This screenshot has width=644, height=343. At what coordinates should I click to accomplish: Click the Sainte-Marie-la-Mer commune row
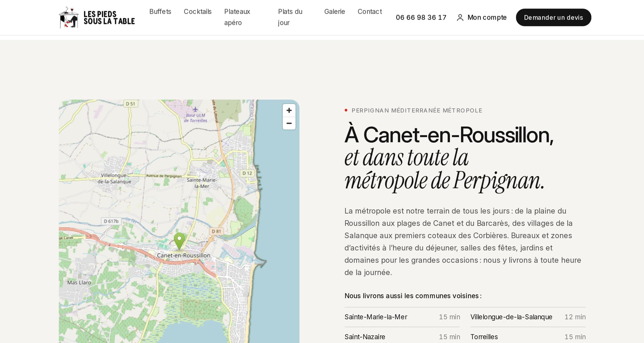pyautogui.click(x=402, y=317)
